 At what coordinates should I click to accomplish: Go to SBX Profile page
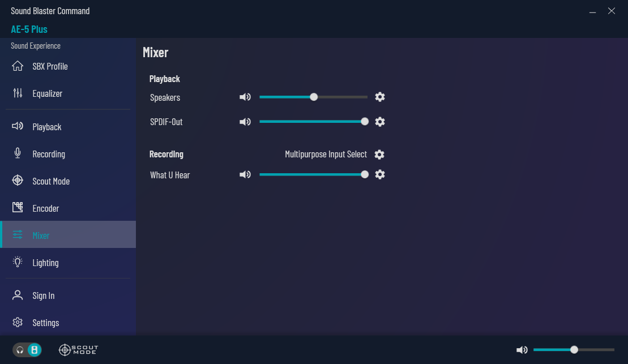[68, 66]
